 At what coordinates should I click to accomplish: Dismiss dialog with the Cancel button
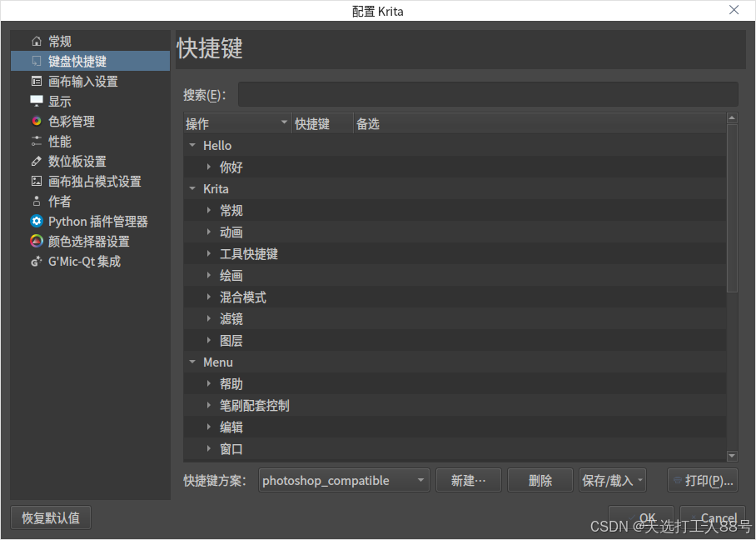(713, 517)
